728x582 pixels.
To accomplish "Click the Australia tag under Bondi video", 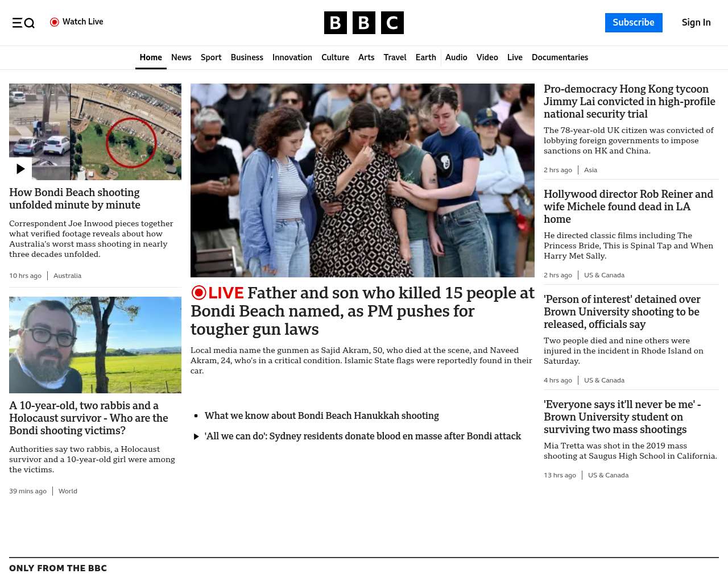I will (x=67, y=276).
